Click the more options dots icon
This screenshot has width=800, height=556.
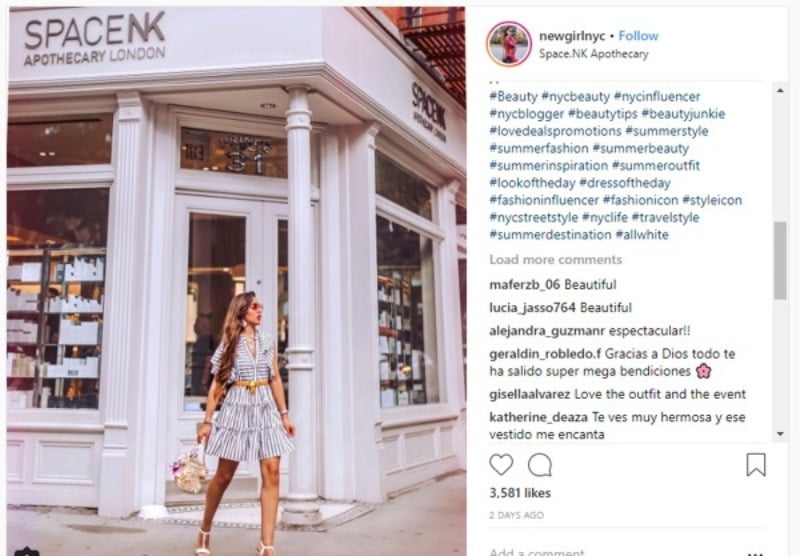pyautogui.click(x=755, y=553)
